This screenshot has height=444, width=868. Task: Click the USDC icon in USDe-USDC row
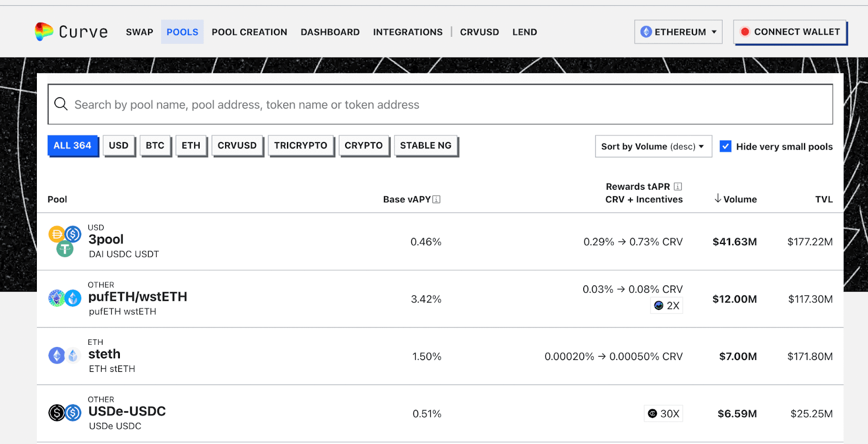(73, 413)
